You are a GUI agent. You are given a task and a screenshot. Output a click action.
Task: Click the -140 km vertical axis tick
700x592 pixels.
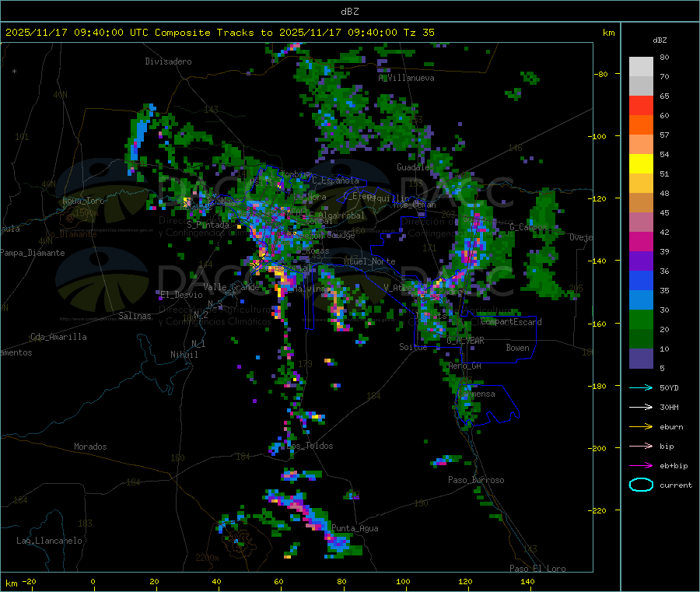tap(597, 261)
